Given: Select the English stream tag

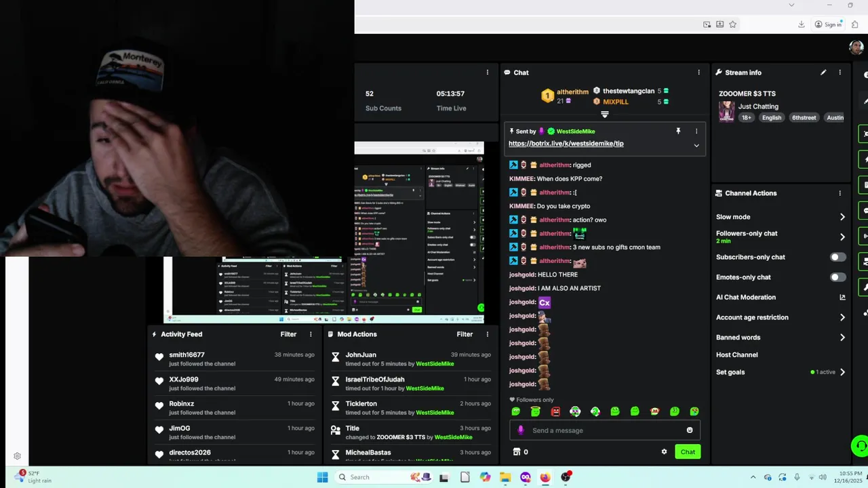Looking at the screenshot, I should coord(771,118).
